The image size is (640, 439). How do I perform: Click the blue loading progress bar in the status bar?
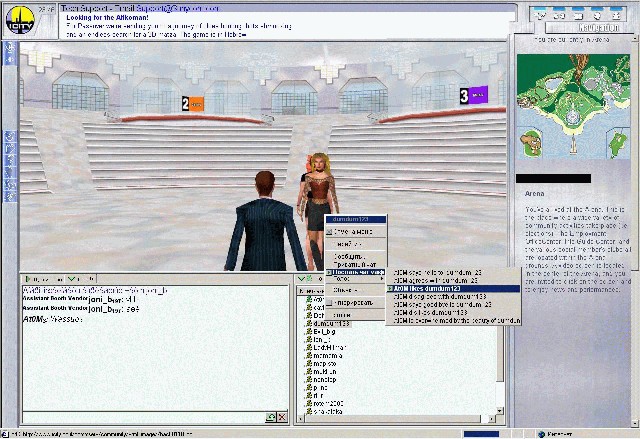(482, 434)
